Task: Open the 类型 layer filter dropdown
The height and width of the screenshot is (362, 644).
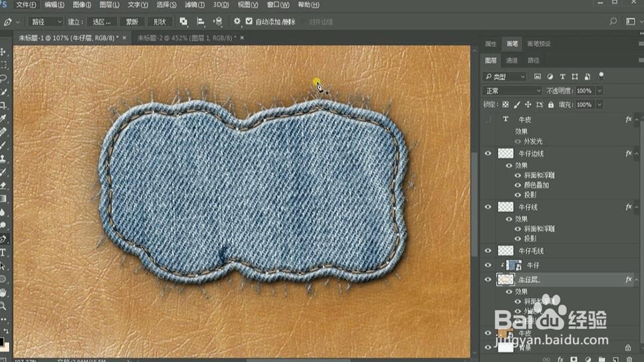Action: [x=504, y=77]
